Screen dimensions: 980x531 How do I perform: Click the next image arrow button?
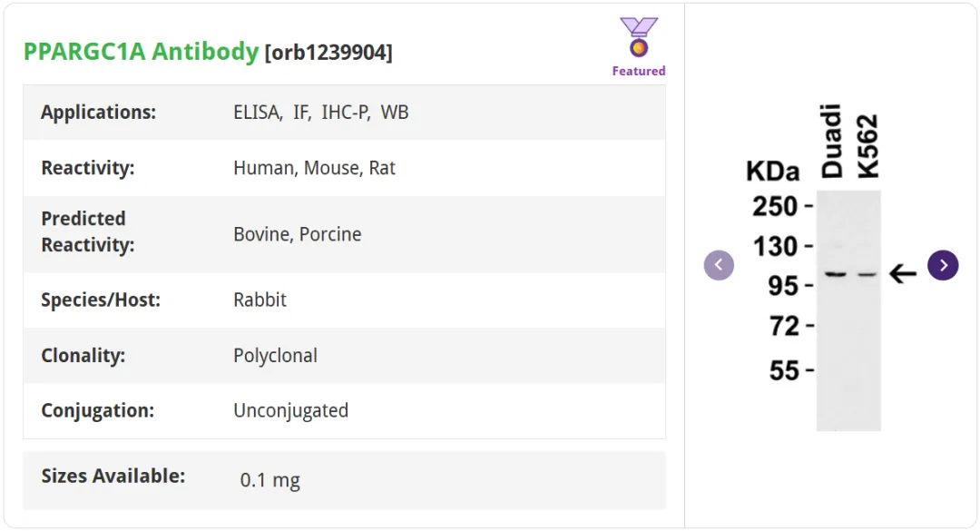click(x=943, y=265)
